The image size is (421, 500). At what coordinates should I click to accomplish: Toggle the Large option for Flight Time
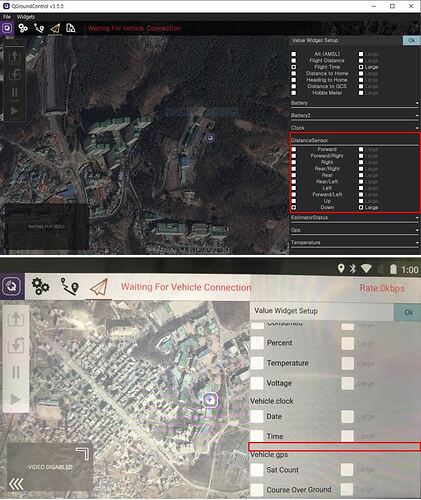click(361, 67)
